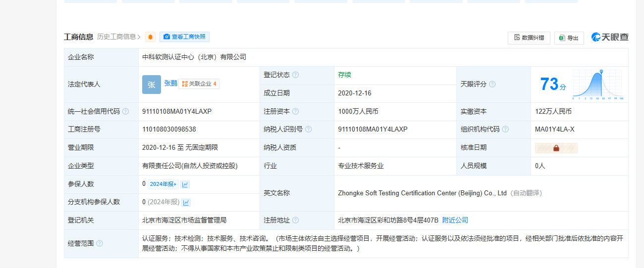Select 专业技术服务业 industry text
This screenshot has width=644, height=268.
coord(361,166)
